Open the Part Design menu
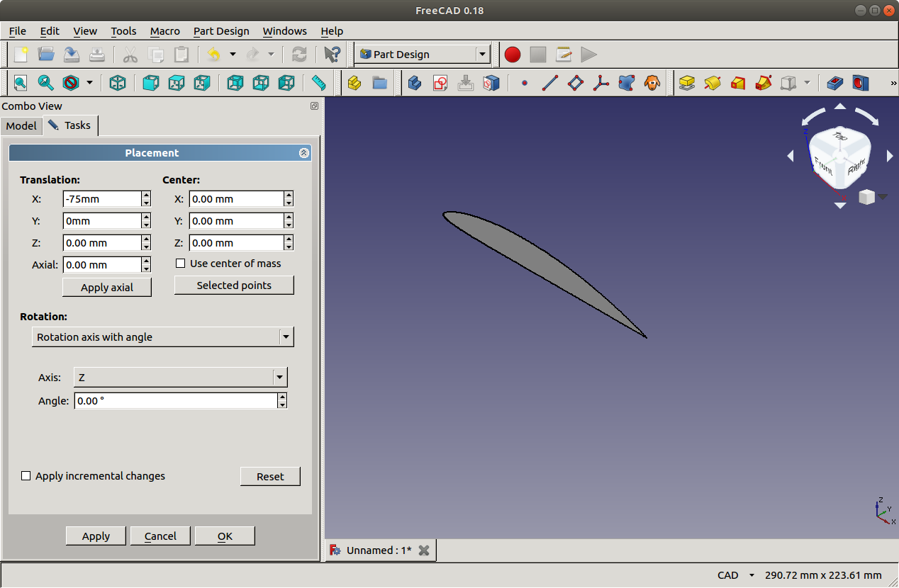899x588 pixels. point(221,31)
